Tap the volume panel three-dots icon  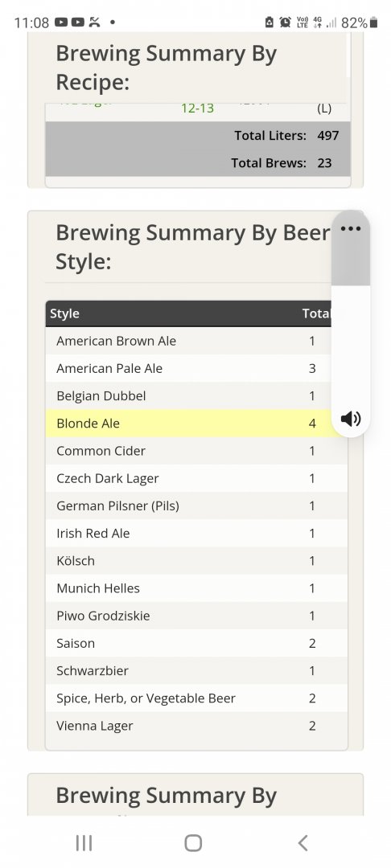coord(351,228)
